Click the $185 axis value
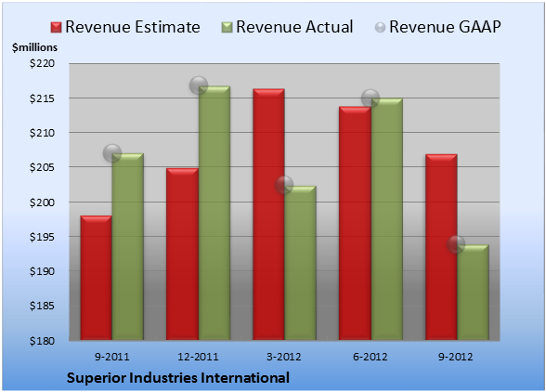Image resolution: width=546 pixels, height=392 pixels. pos(42,306)
